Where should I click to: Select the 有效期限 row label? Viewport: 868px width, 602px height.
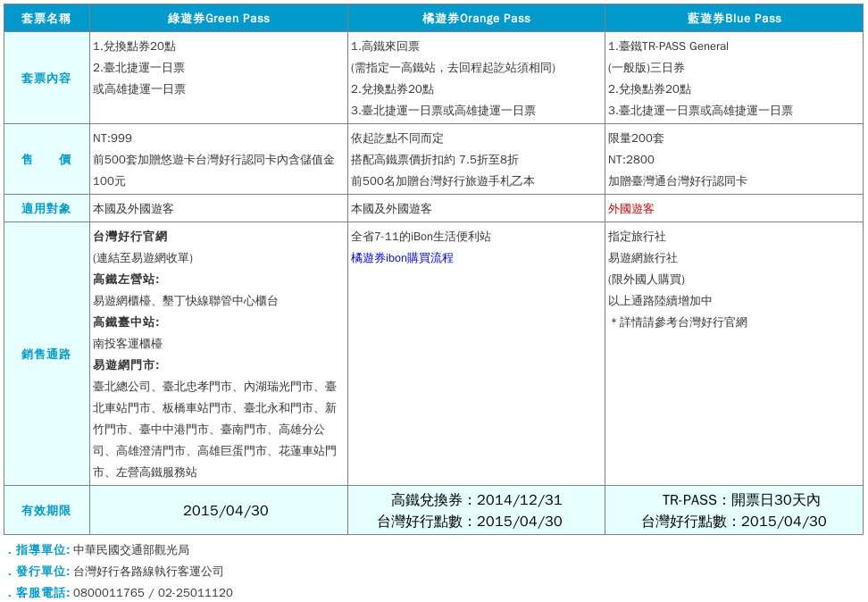tap(46, 511)
